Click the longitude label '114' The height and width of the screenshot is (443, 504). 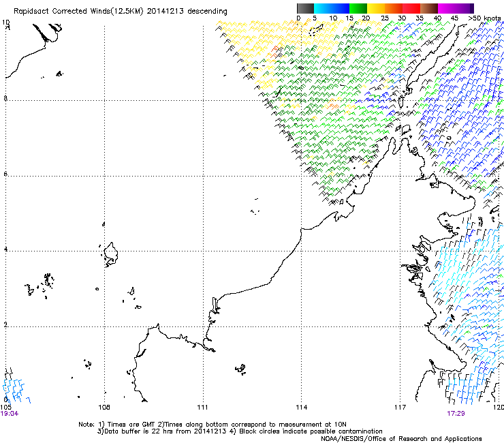[302, 408]
